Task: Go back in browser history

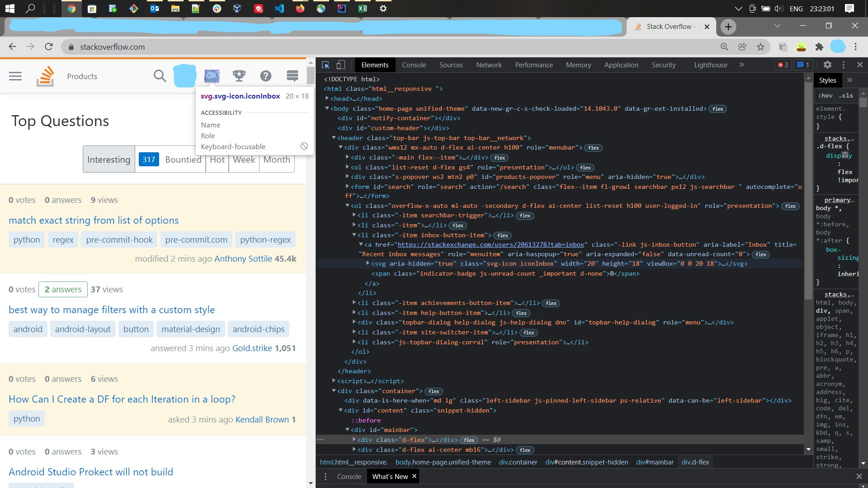Action: 12,47
